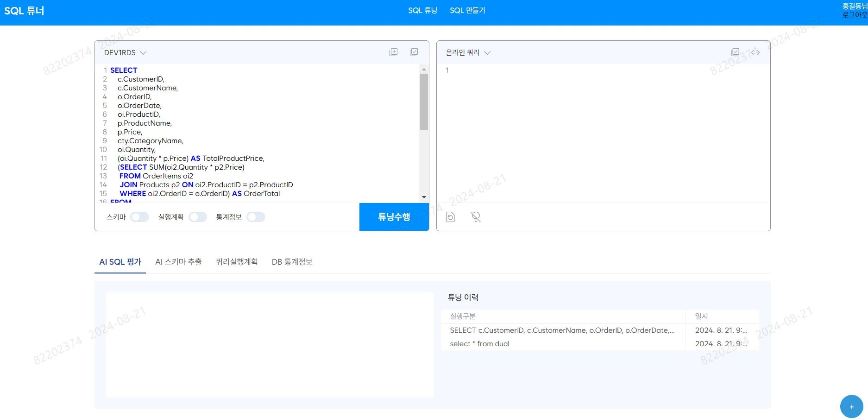The image size is (868, 419).
Task: Expand the 실행구분 column header in 튜닝 이력
Action: coord(463,316)
